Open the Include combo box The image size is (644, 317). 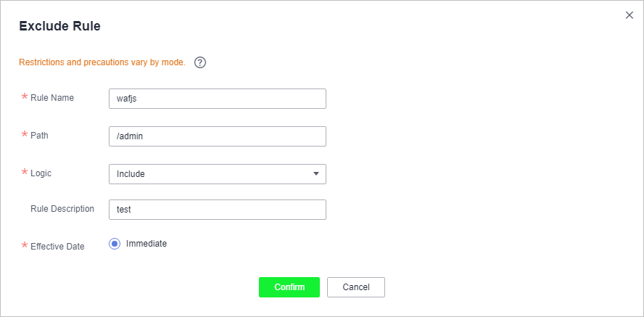tap(218, 174)
